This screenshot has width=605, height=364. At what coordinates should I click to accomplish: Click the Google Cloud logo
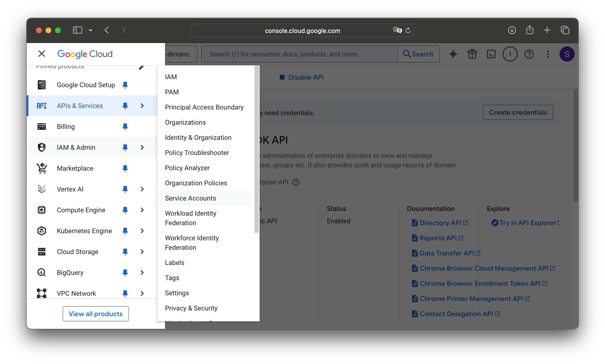point(85,54)
